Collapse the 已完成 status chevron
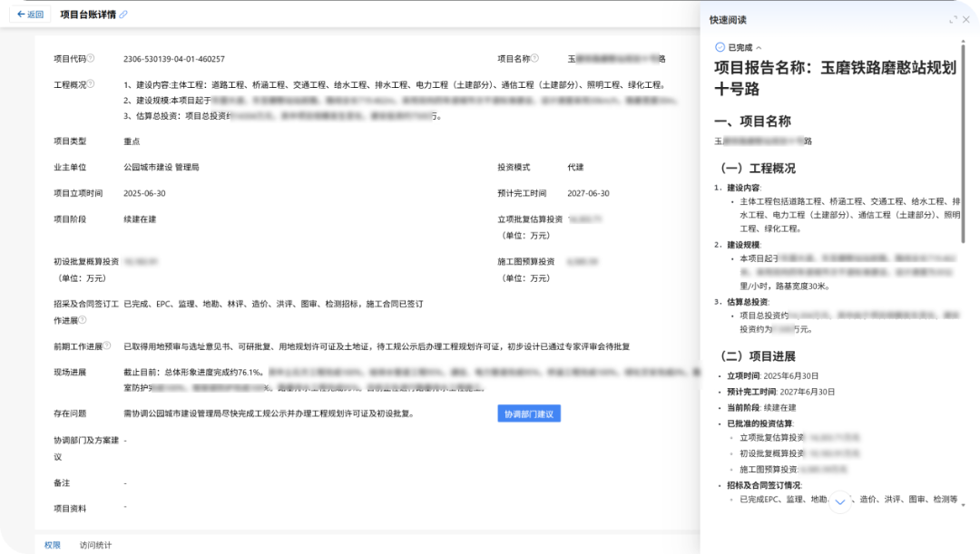The height and width of the screenshot is (554, 980). click(759, 47)
